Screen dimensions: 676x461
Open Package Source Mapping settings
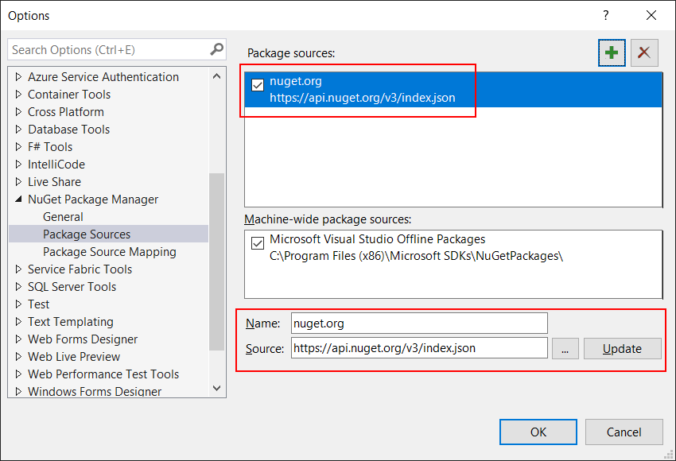110,252
